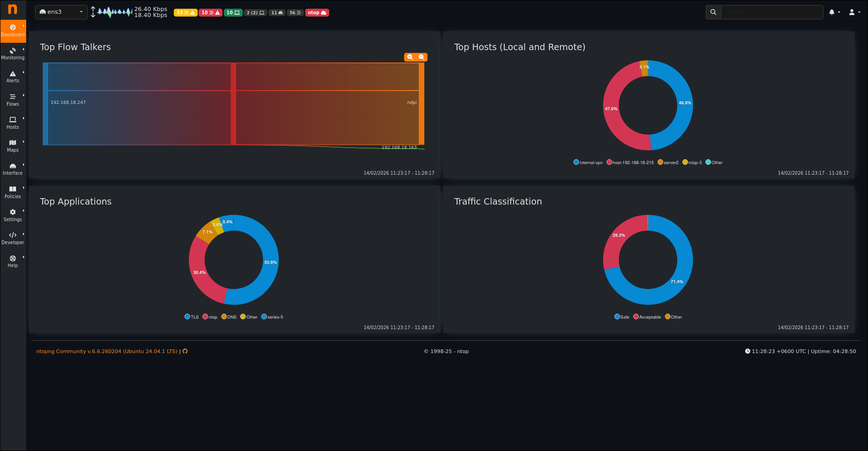Viewport: 868px width, 451px height.
Task: Zoom out on Top Flow Talkers chart
Action: point(422,57)
